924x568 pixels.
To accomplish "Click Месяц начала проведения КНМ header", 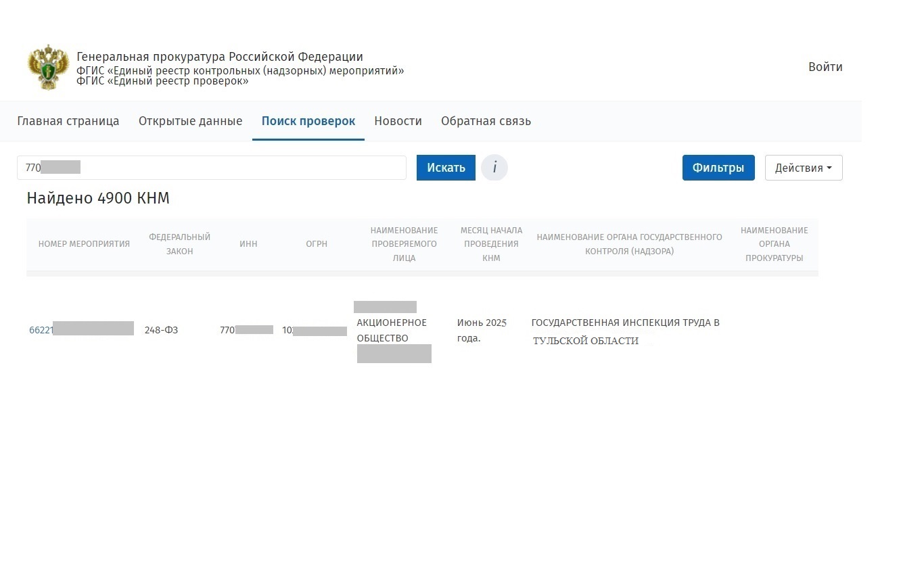I will 491,244.
